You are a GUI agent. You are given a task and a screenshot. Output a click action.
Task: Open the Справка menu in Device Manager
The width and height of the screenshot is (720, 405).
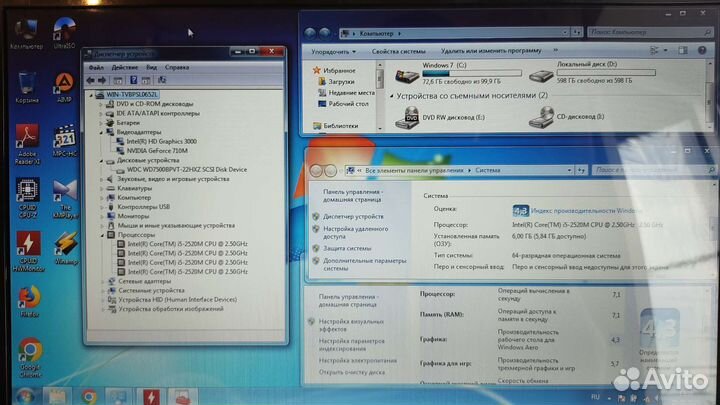click(x=177, y=68)
